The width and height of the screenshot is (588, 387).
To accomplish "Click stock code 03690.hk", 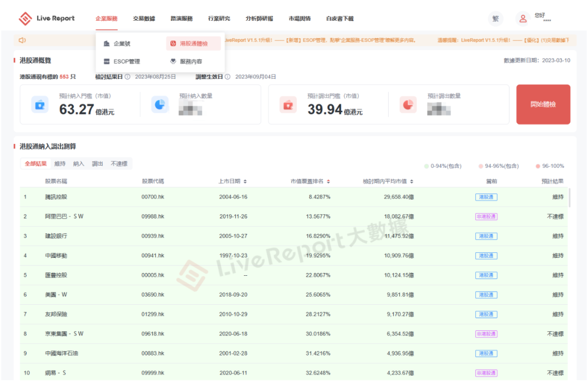I will click(152, 295).
